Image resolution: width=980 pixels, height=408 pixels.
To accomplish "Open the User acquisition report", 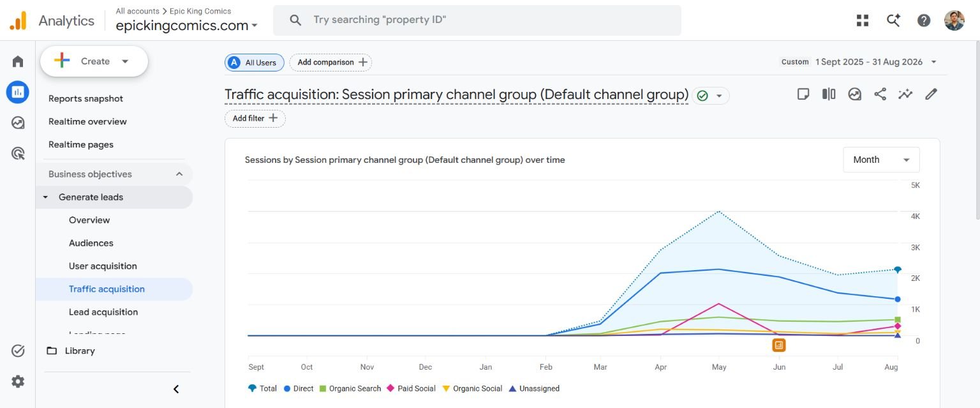I will click(x=103, y=266).
